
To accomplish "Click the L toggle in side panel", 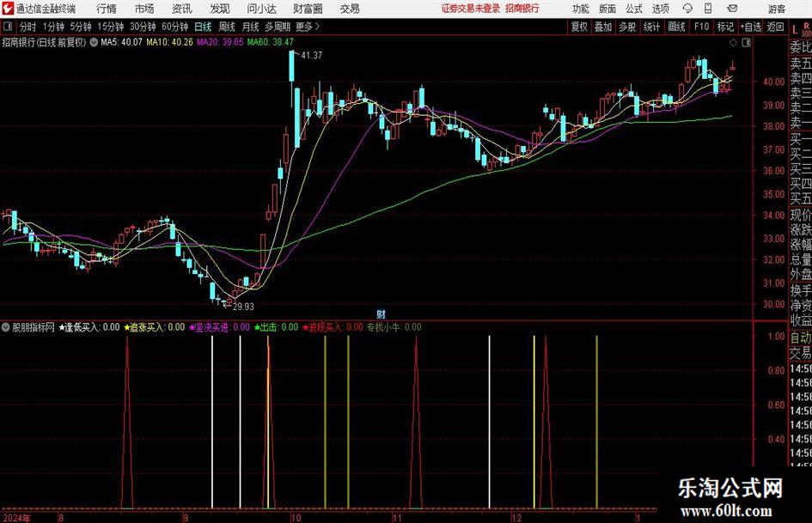I will pos(795,31).
